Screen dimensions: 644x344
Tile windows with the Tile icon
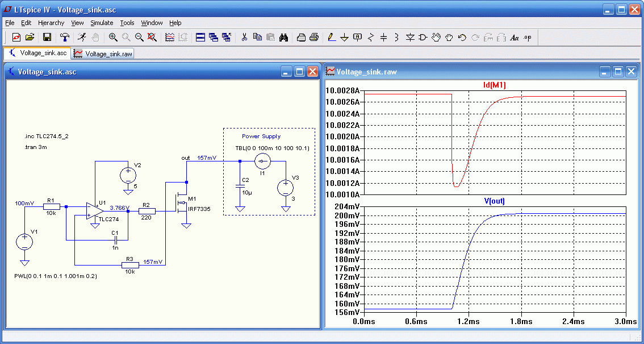point(200,38)
